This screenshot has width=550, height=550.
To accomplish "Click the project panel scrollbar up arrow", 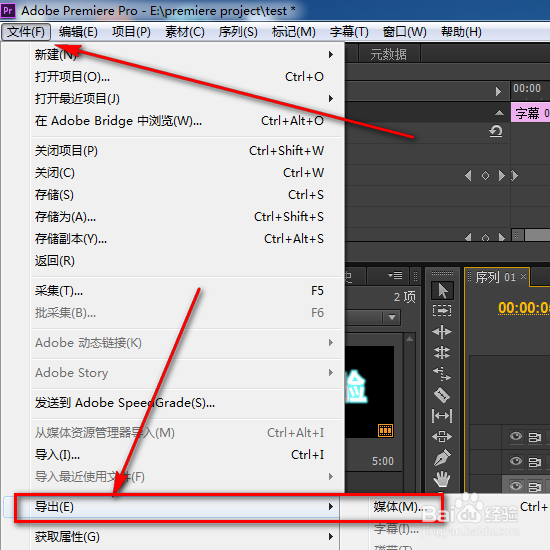I will click(409, 339).
